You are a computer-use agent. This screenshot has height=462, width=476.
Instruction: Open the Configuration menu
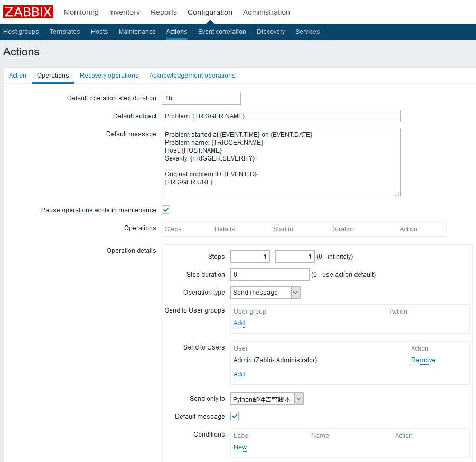pyautogui.click(x=210, y=12)
